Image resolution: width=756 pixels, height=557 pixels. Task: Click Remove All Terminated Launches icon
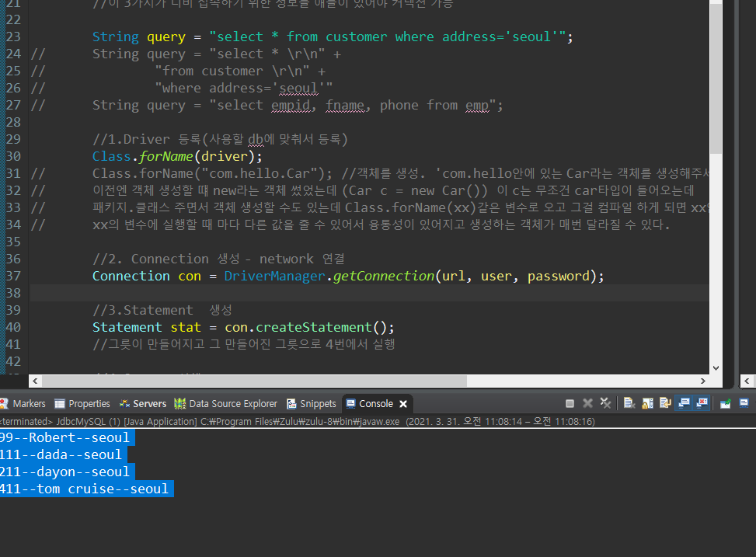[605, 404]
